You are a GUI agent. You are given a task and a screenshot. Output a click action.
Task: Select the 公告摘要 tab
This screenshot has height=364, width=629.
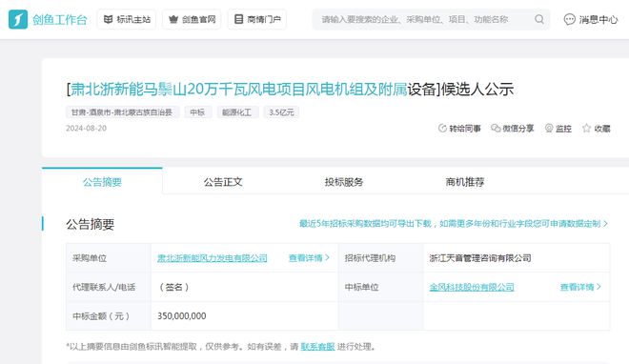click(102, 182)
